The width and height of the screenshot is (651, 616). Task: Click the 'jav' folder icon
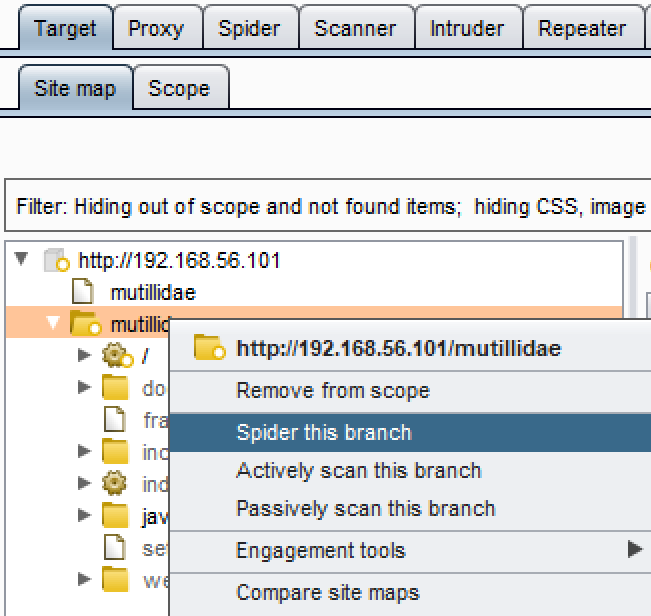[x=116, y=515]
